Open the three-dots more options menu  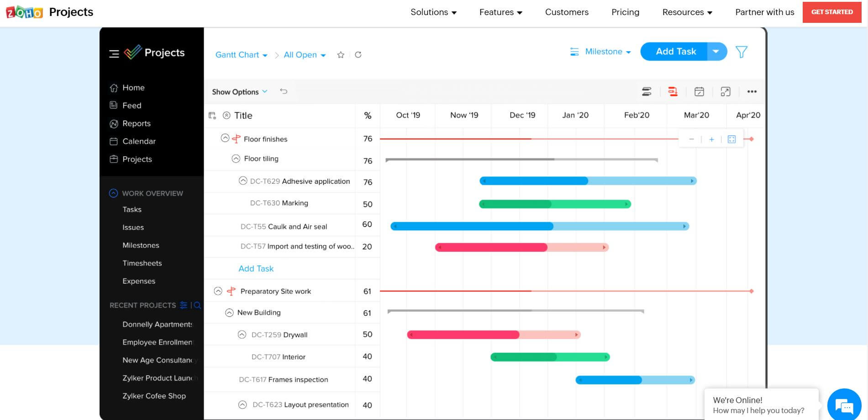pos(752,91)
